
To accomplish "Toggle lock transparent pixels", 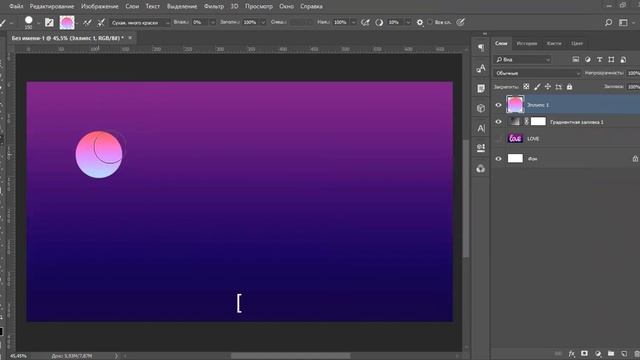I will tap(526, 87).
